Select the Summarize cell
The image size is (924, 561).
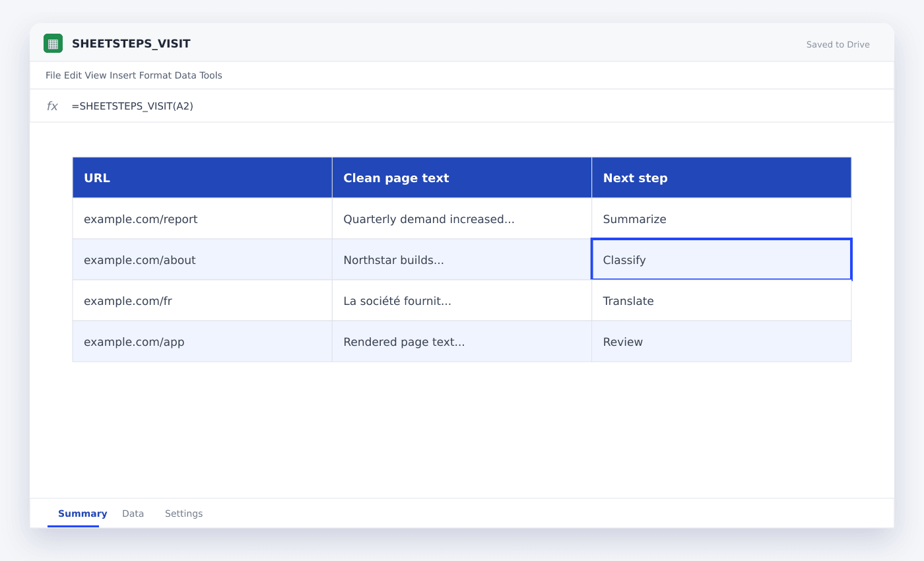(x=721, y=218)
